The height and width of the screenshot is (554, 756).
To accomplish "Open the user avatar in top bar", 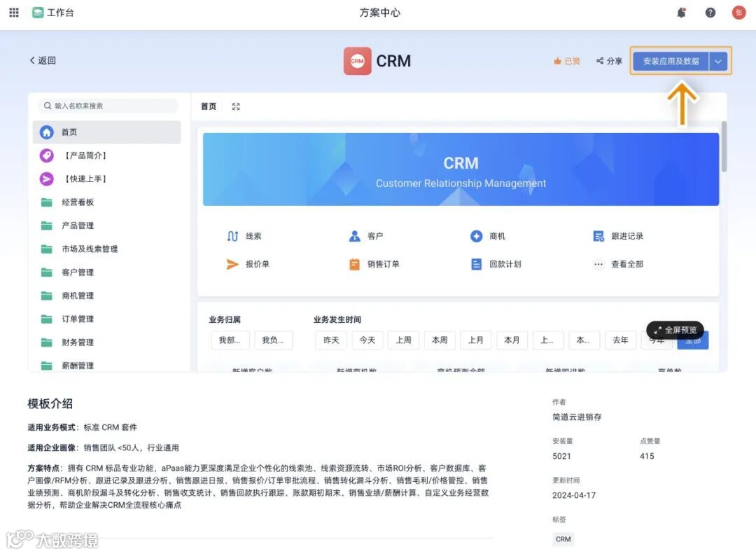I will [738, 13].
